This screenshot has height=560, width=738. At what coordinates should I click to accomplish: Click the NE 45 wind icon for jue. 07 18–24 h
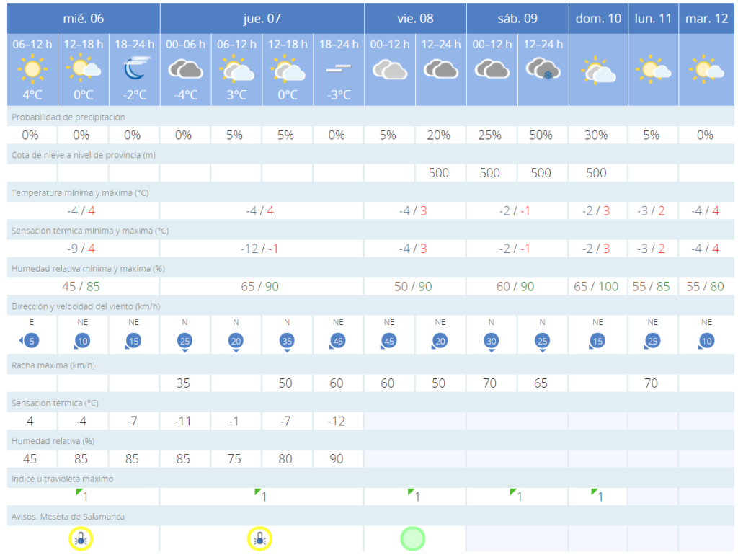[x=337, y=341]
